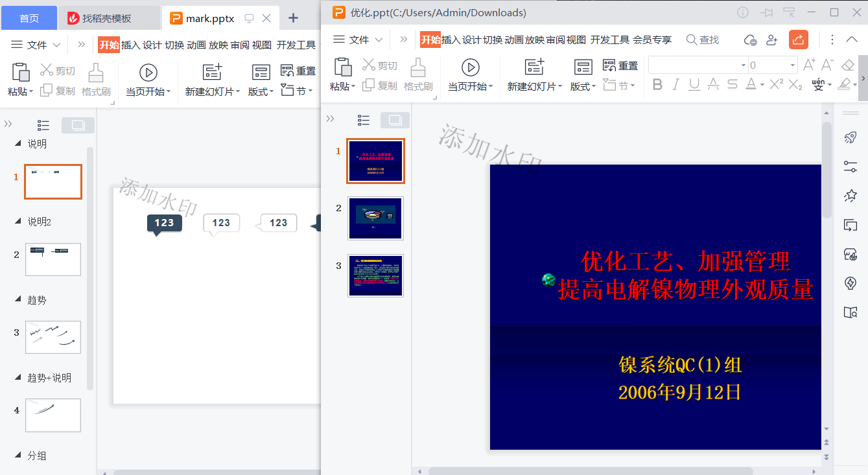Open 文件 menu in mark.pptx window

pos(36,45)
